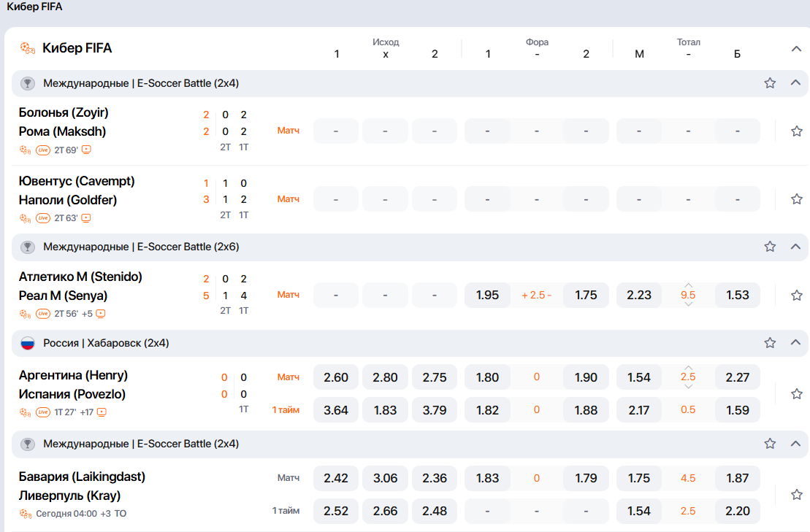Collapse the Кибер FIFA section chevron
The width and height of the screenshot is (810, 532).
point(796,49)
